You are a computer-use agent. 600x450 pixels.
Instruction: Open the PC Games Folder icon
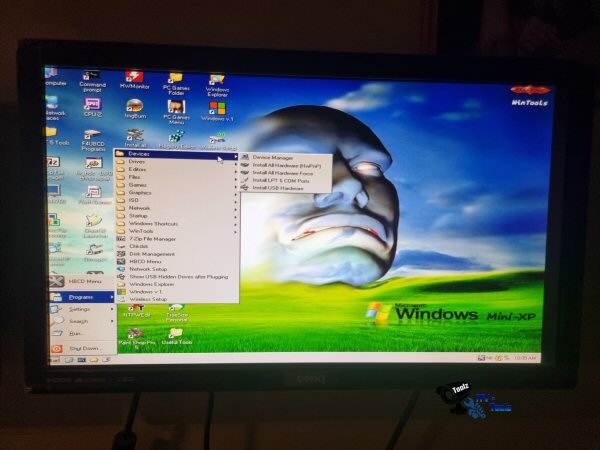pos(176,80)
